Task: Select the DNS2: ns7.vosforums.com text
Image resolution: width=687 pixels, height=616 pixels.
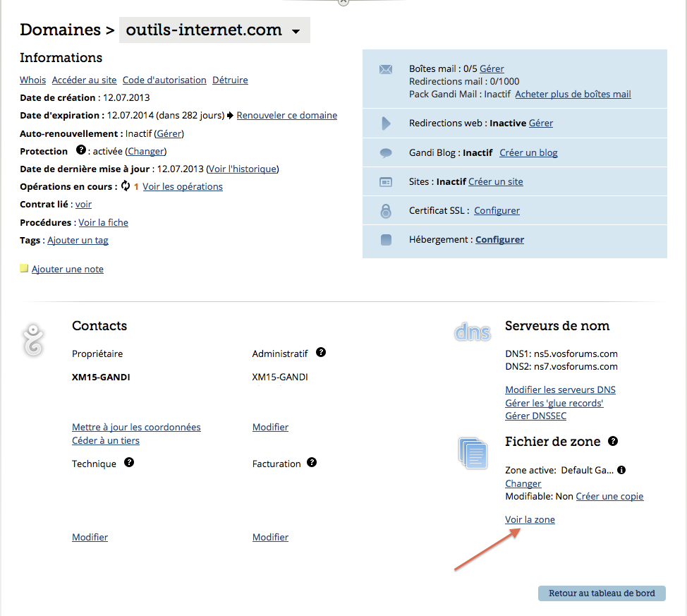Action: (561, 366)
